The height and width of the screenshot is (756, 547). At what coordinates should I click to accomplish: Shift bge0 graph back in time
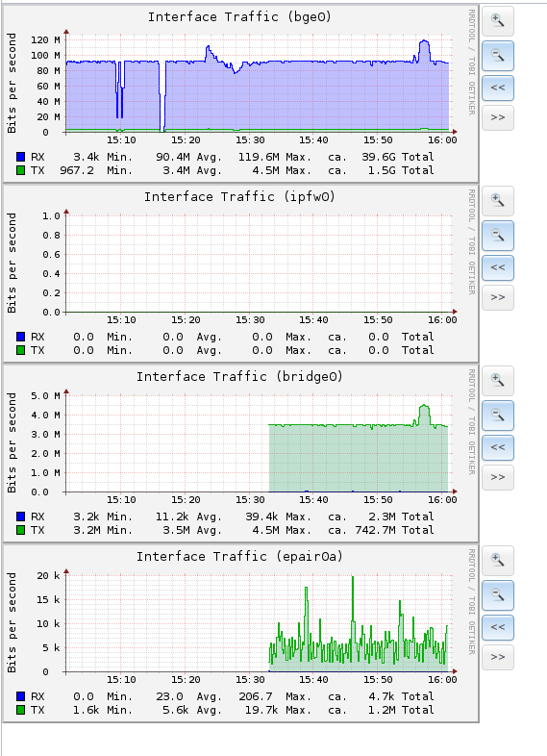point(498,88)
